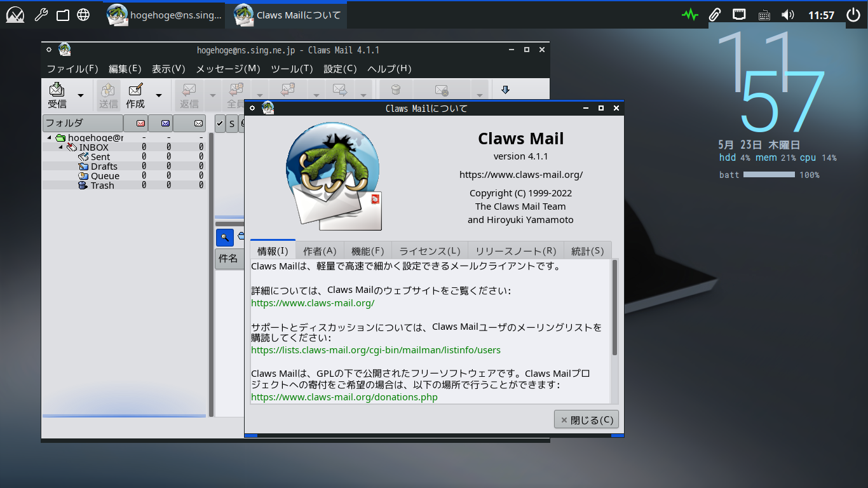The width and height of the screenshot is (868, 488).
Task: Click the total messages envelope column header
Action: point(198,123)
